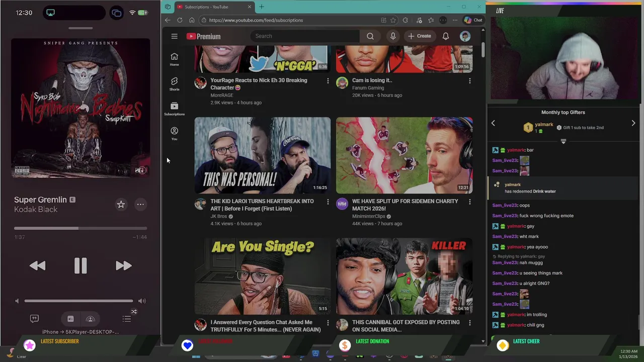This screenshot has height=362, width=644.
Task: Open options menu for YourRage Reacts video
Action: coord(328,81)
